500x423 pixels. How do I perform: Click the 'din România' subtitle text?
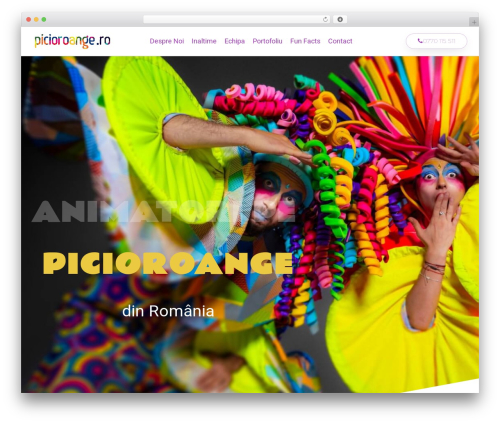pyautogui.click(x=168, y=311)
